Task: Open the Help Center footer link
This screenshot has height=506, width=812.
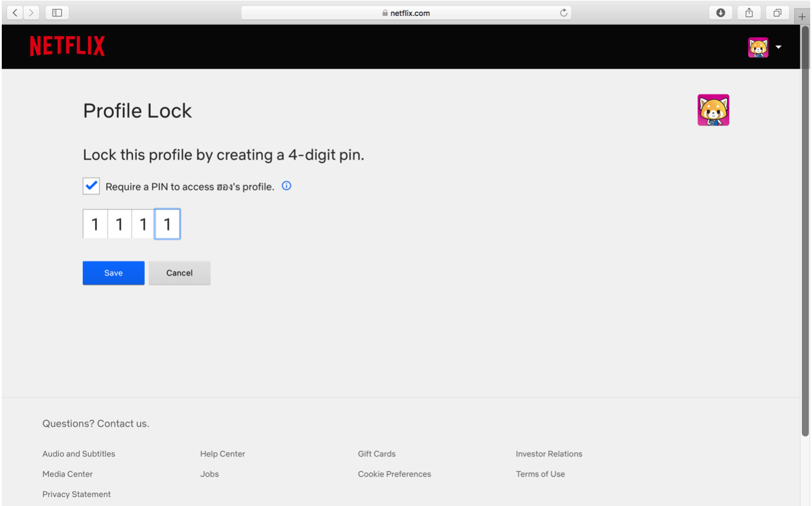Action: click(x=222, y=454)
